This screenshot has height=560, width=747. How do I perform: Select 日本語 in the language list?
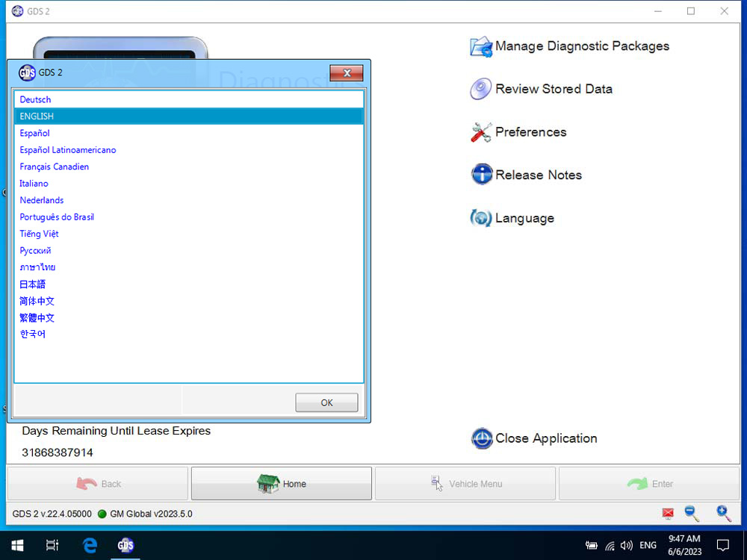coord(189,284)
